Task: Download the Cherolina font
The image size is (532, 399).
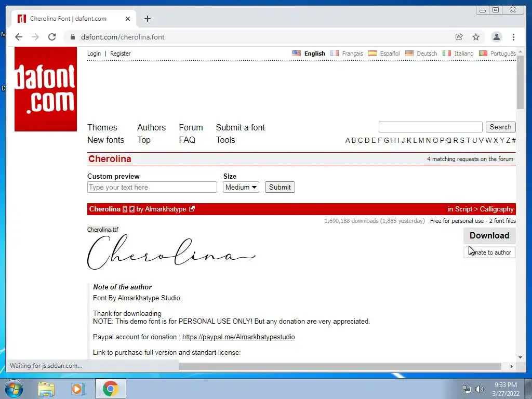Action: click(489, 235)
